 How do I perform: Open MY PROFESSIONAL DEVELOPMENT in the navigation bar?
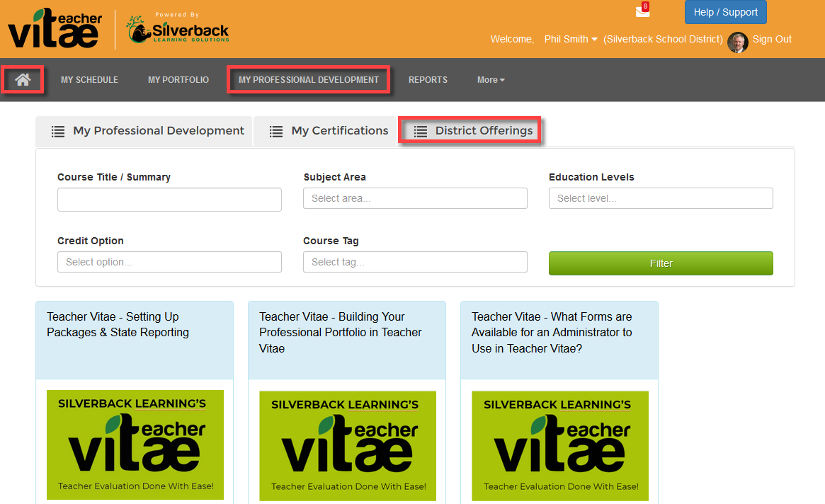[308, 80]
